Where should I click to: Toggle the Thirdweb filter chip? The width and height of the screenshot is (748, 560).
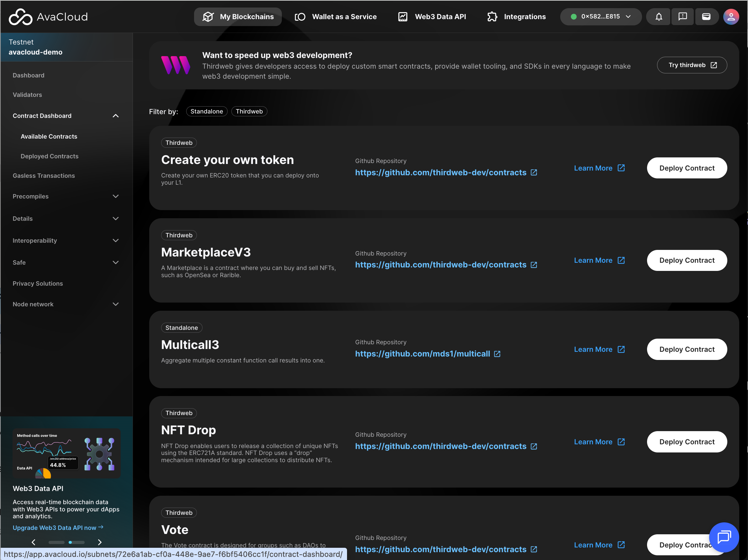tap(249, 111)
